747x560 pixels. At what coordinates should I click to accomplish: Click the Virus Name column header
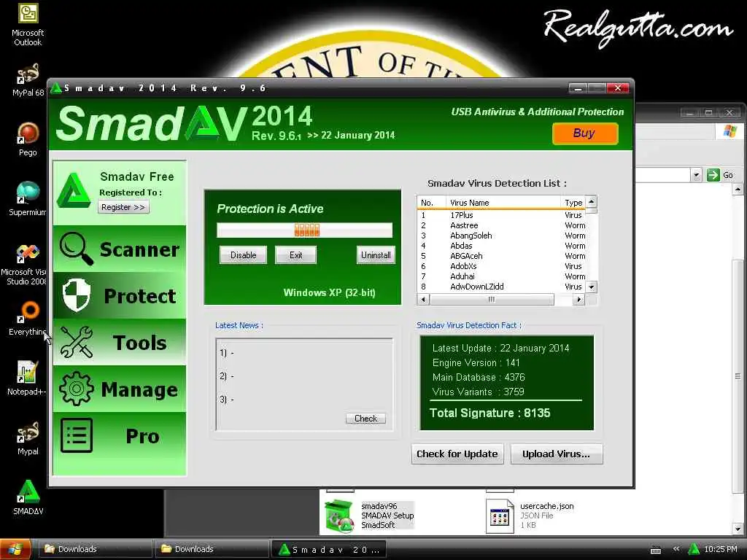(x=503, y=203)
